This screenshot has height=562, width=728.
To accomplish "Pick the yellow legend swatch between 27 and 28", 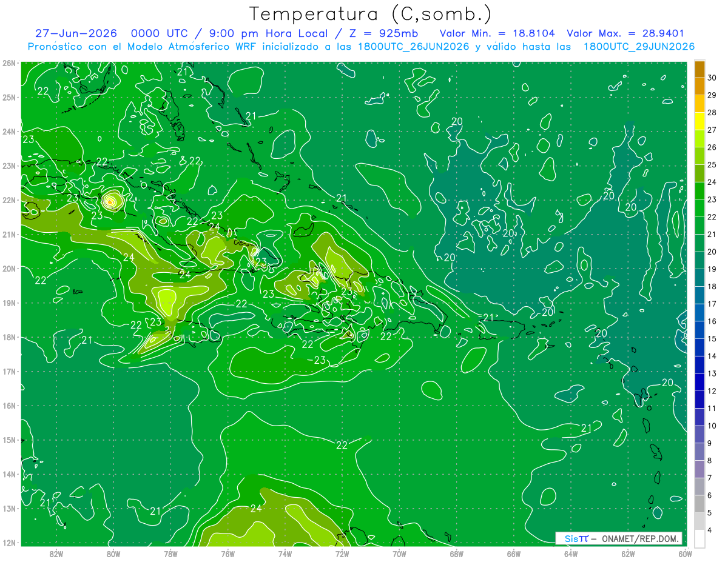I will click(699, 121).
